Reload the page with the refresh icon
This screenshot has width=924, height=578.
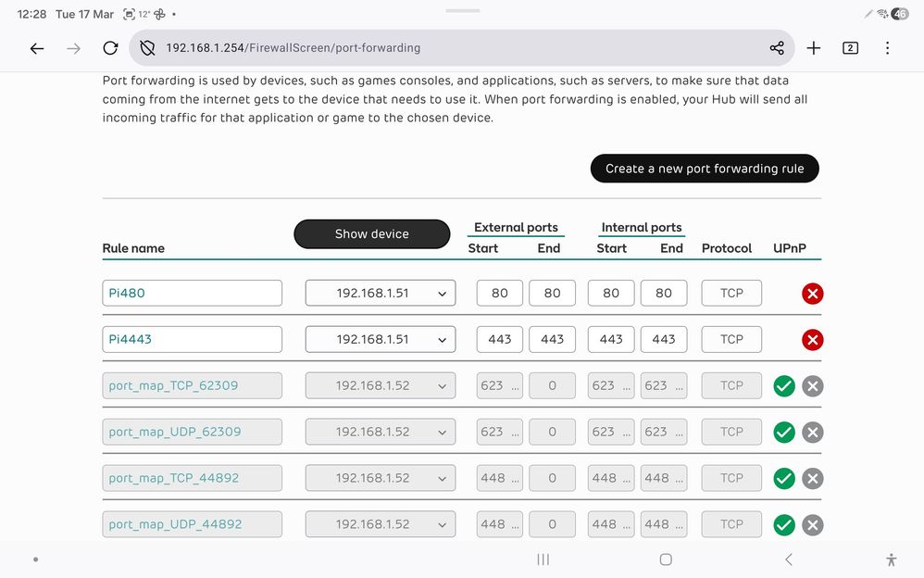(110, 47)
